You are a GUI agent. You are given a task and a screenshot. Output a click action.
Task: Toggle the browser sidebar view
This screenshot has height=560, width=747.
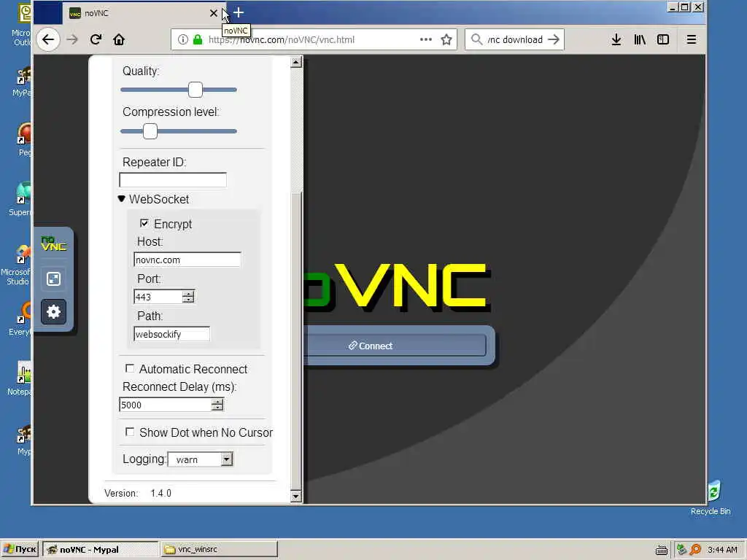pos(663,39)
